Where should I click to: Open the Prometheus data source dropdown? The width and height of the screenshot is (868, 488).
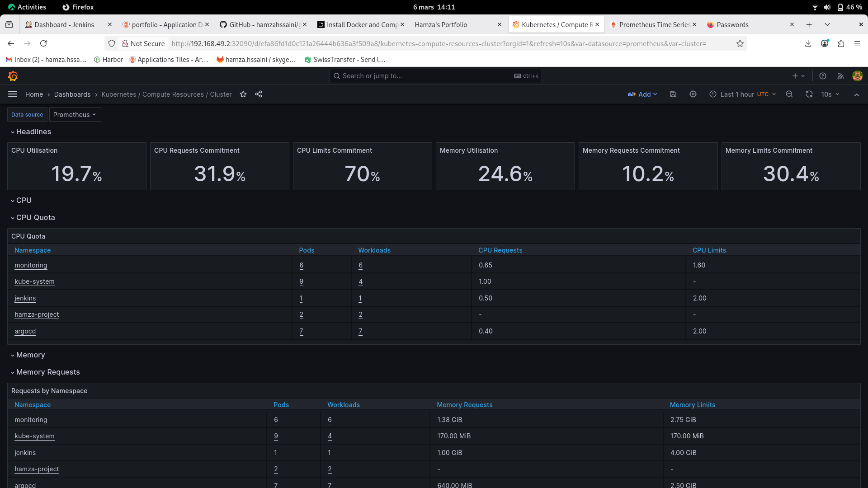tap(75, 114)
